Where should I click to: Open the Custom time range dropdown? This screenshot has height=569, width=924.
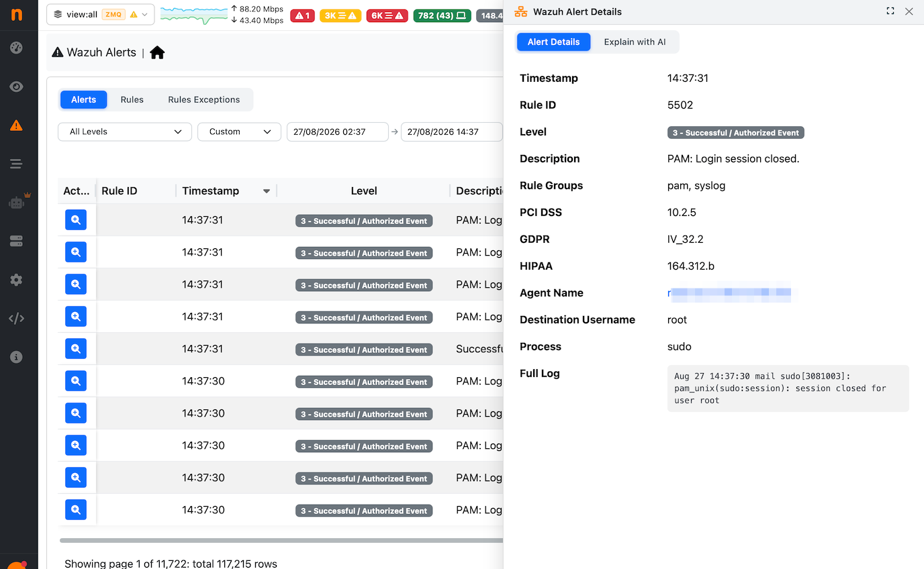tap(239, 132)
